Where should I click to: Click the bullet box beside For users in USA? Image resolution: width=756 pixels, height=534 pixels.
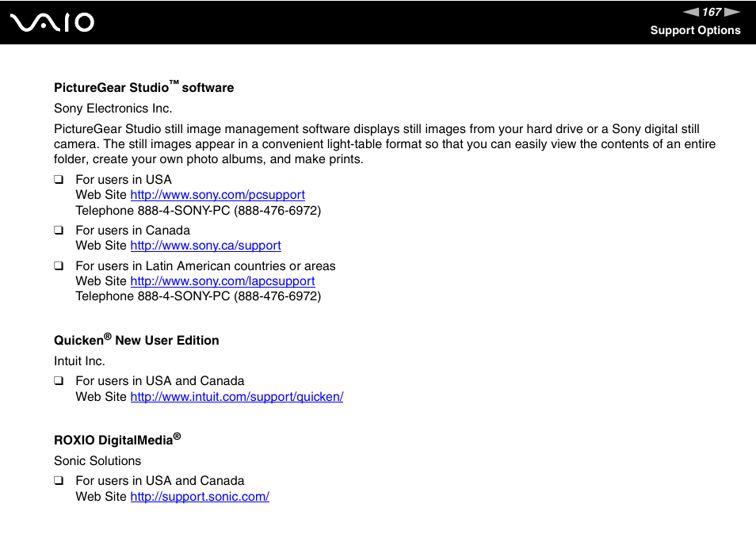59,180
